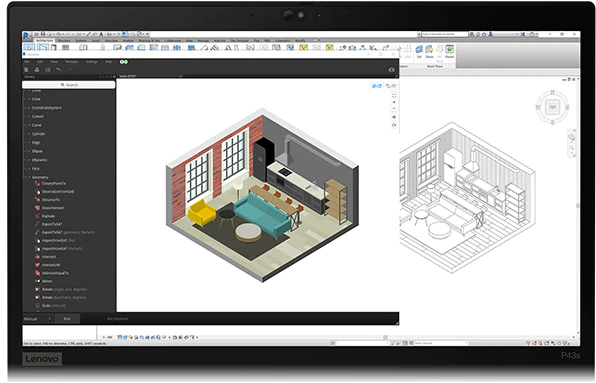Select the Architecture ribbon tab
The width and height of the screenshot is (596, 383).
tap(44, 40)
